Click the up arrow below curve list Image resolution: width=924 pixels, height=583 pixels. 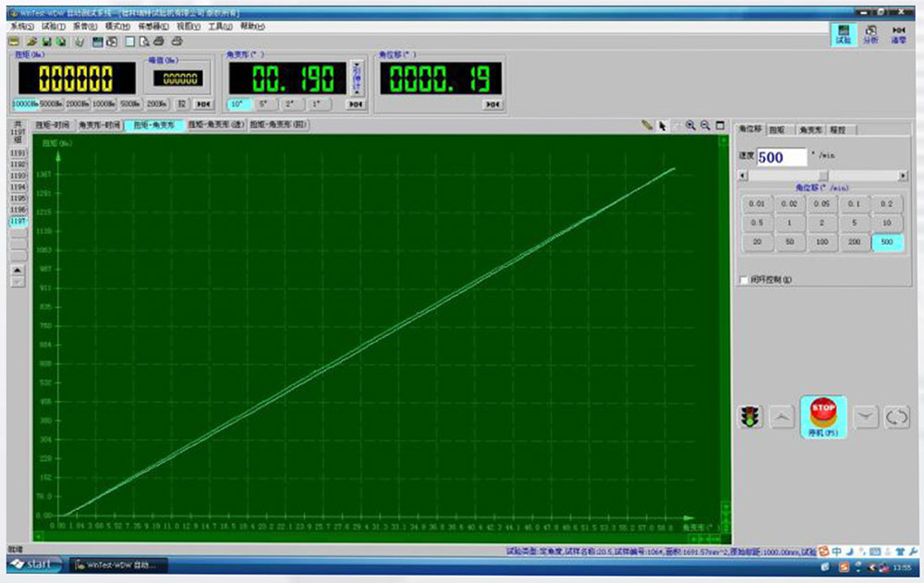point(18,270)
